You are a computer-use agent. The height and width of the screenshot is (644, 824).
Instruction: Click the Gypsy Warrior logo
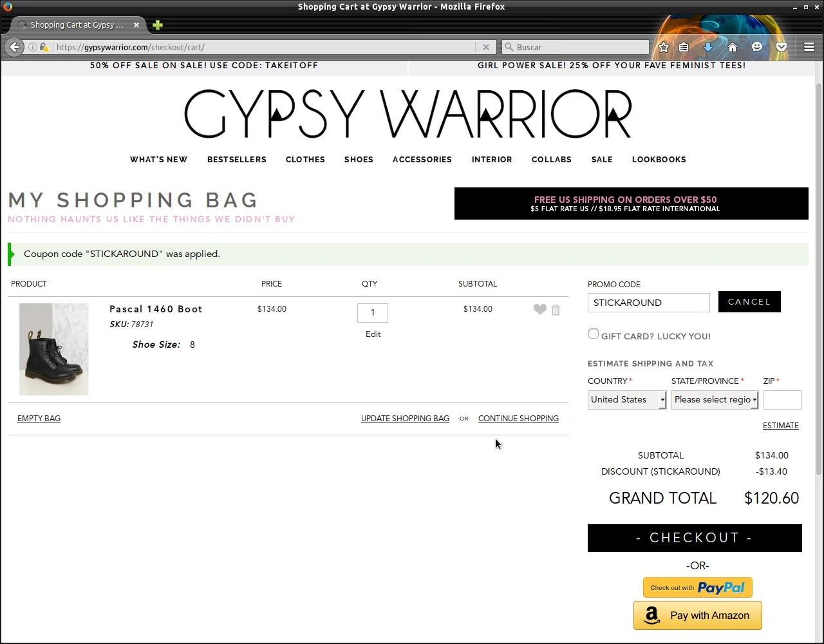tap(408, 114)
